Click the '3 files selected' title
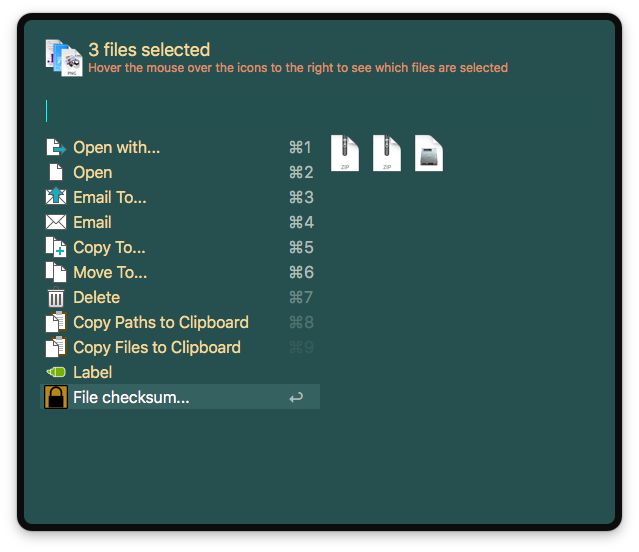 (149, 50)
